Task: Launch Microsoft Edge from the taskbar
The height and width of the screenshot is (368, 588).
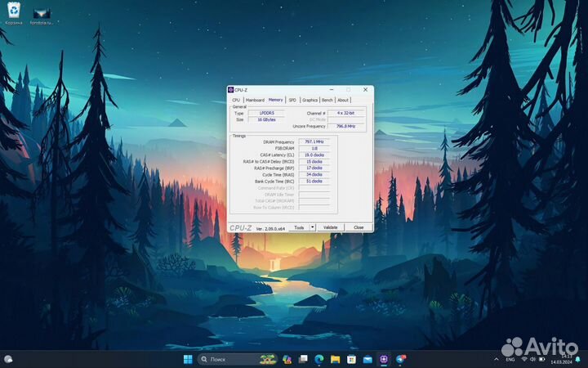Action: tap(319, 359)
